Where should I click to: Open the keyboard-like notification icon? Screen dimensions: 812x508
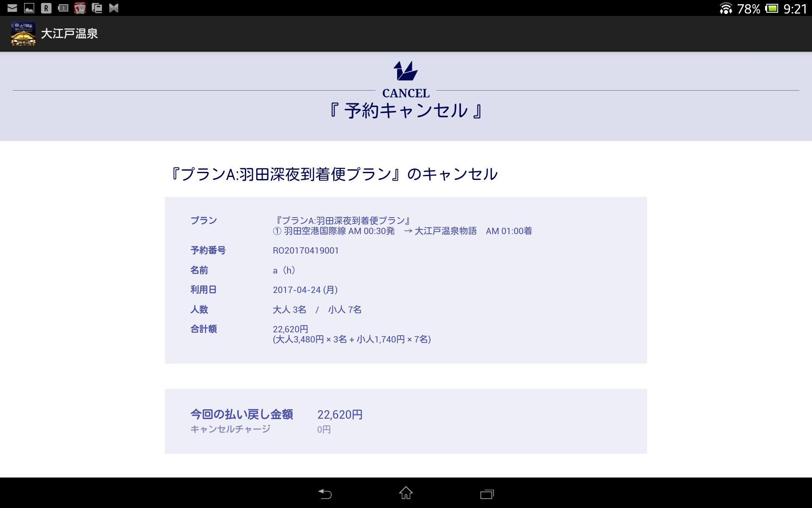tap(63, 8)
